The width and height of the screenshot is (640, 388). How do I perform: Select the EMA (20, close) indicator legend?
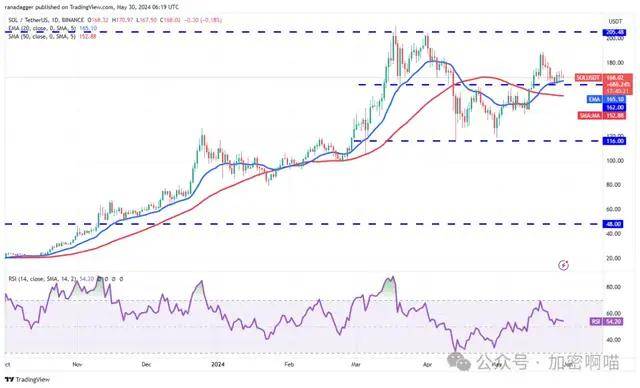click(x=52, y=28)
